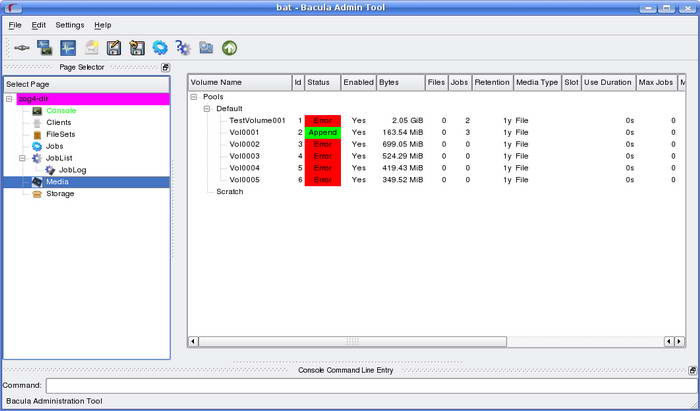Click the blue graph/status toolbar icon
This screenshot has height=411, width=700.
(68, 48)
